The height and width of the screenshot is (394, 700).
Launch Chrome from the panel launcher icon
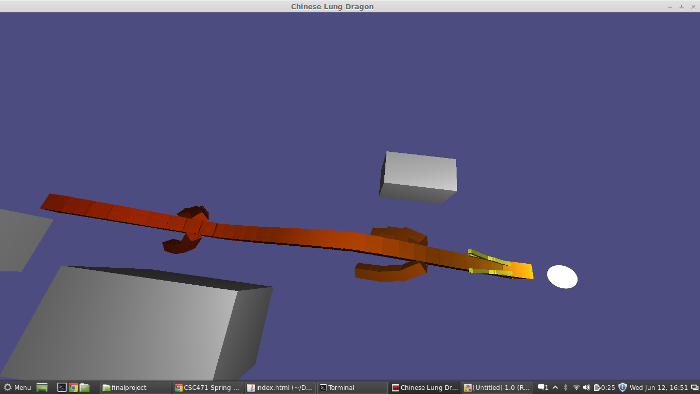(73, 387)
